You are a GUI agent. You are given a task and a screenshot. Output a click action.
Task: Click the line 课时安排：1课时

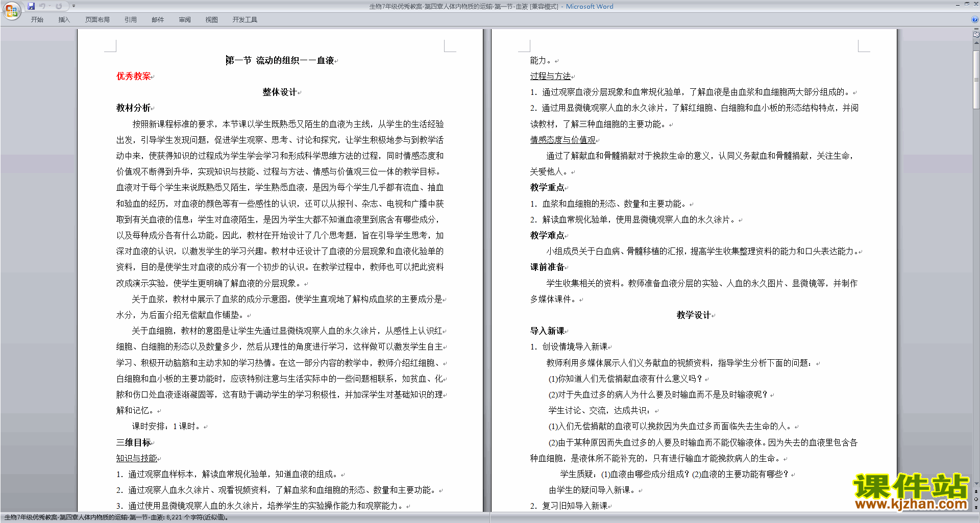[166, 426]
